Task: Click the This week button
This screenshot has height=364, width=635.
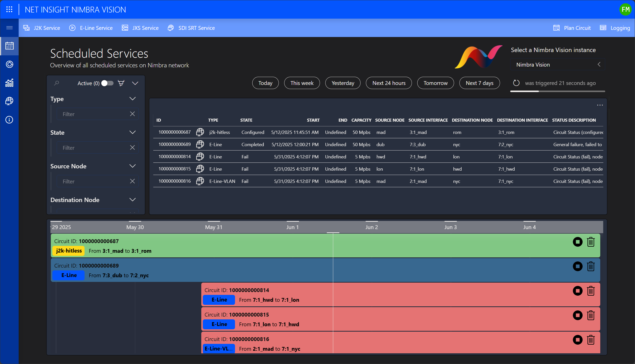Action: pyautogui.click(x=302, y=83)
